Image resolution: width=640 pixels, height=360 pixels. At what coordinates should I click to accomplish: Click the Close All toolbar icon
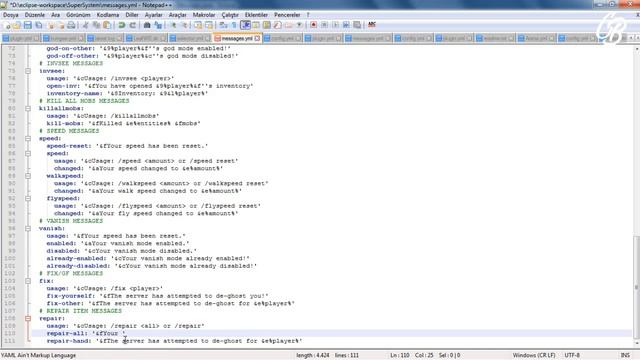point(61,25)
